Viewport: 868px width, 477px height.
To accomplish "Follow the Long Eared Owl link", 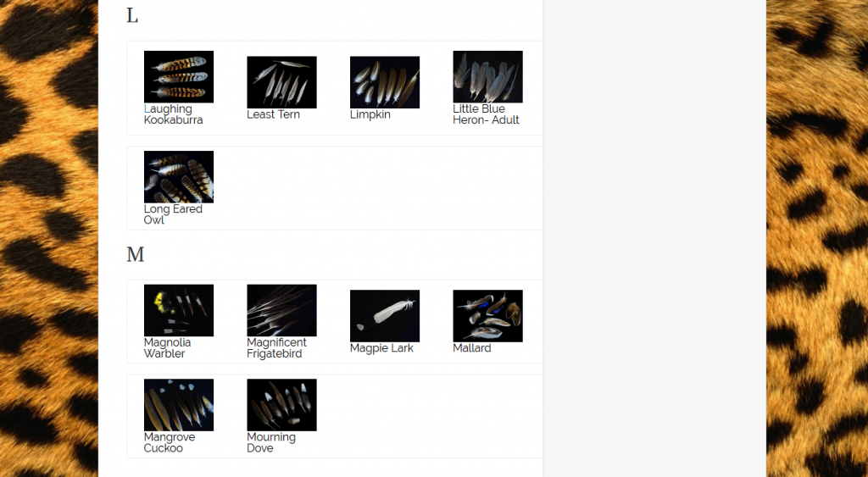I will [x=173, y=214].
